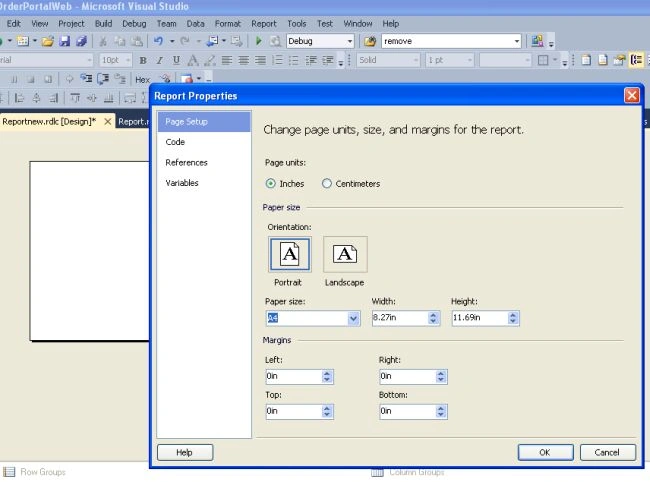This screenshot has width=650, height=482.
Task: Click the Paste icon in the toolbar
Action: pyautogui.click(x=137, y=41)
